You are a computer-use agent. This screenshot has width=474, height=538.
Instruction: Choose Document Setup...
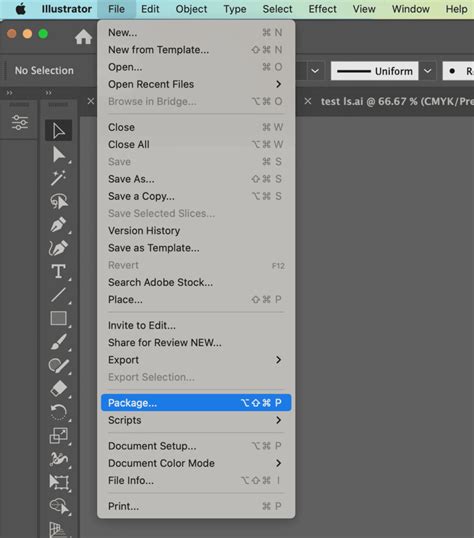coord(196,446)
